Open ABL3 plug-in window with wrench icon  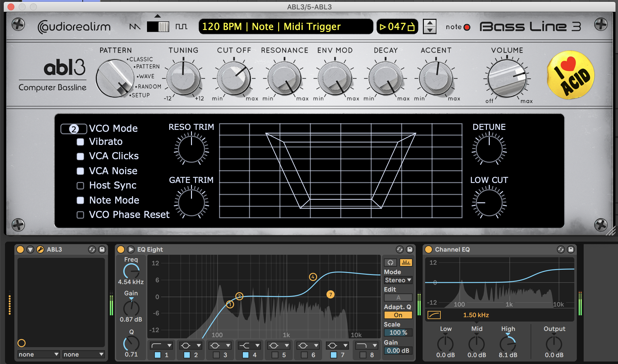[40, 249]
